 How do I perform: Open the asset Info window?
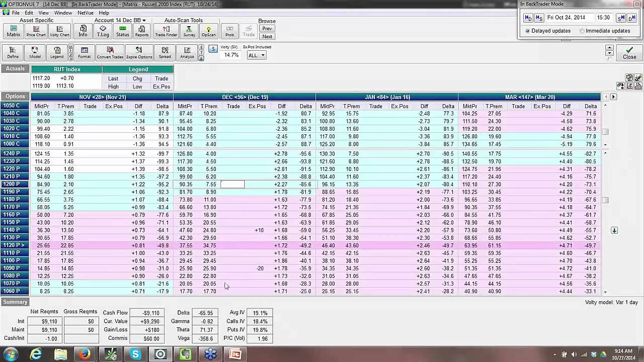[83, 31]
